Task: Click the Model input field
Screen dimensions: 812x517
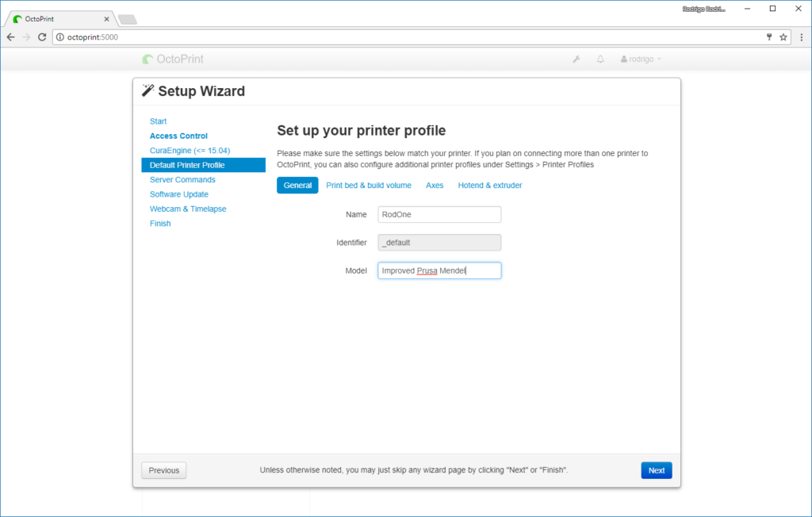Action: click(439, 270)
